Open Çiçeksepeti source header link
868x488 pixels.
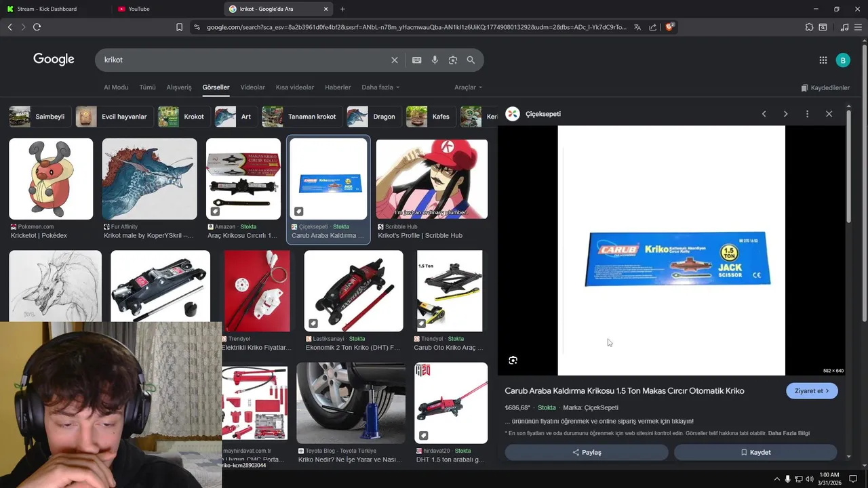click(534, 114)
